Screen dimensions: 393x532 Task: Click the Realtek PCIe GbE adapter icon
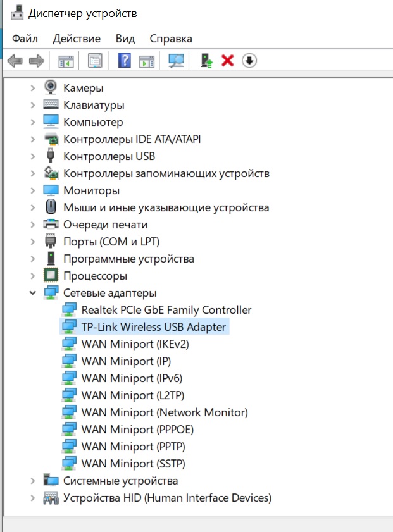pos(69,309)
